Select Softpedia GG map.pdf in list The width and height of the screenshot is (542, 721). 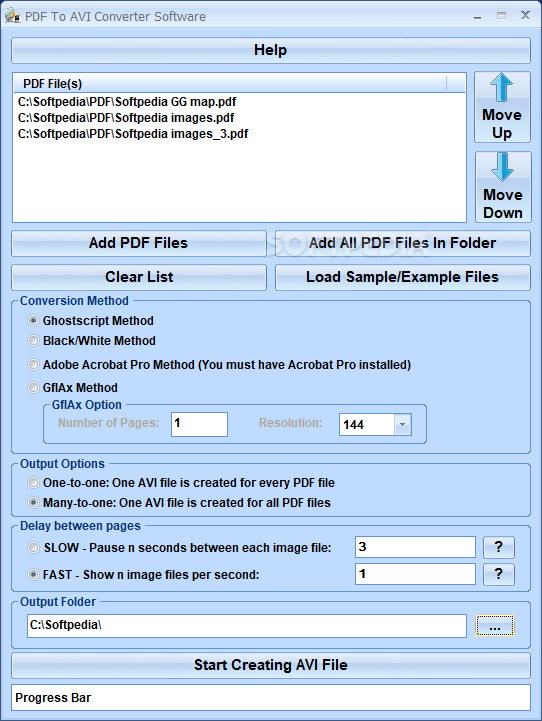127,102
